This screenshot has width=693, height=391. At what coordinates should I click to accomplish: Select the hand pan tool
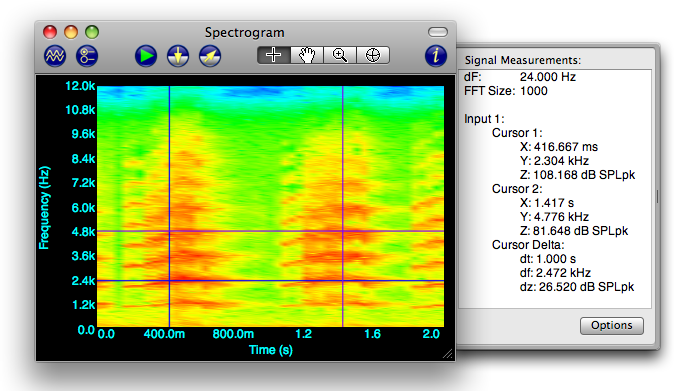307,55
